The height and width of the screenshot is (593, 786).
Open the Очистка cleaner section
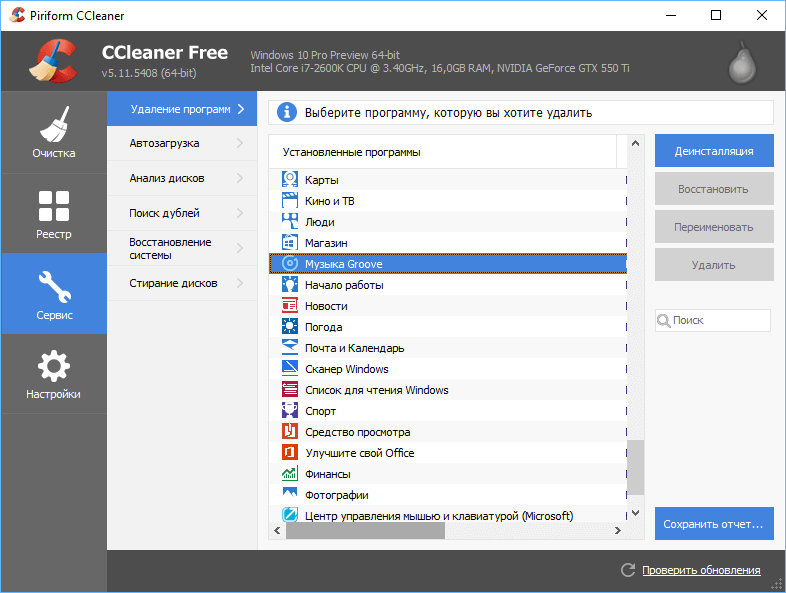point(54,132)
